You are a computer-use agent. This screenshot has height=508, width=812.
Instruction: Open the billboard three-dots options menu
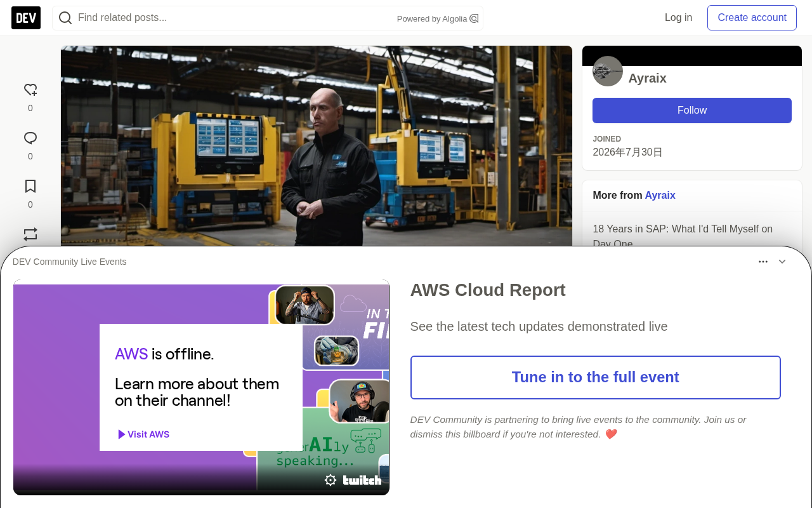763,262
